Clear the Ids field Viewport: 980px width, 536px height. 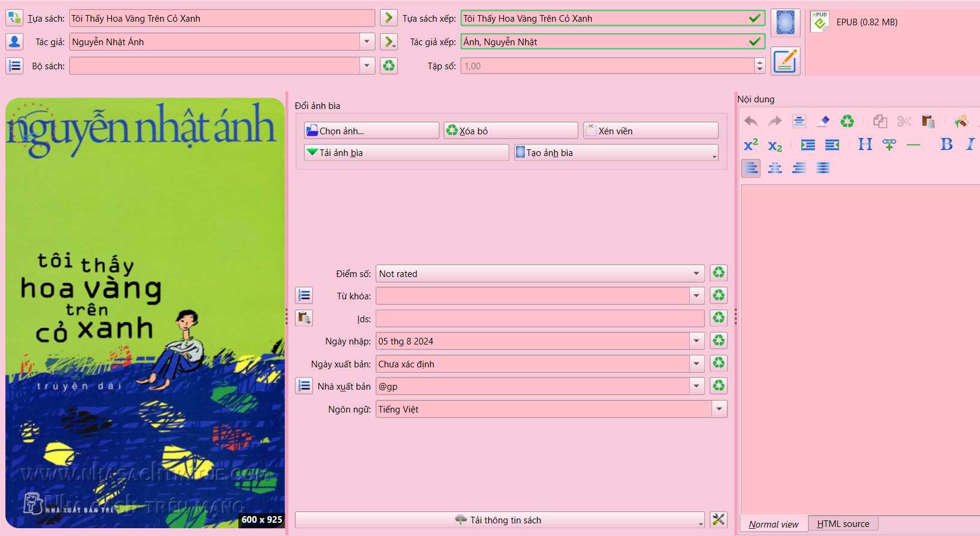click(x=719, y=318)
